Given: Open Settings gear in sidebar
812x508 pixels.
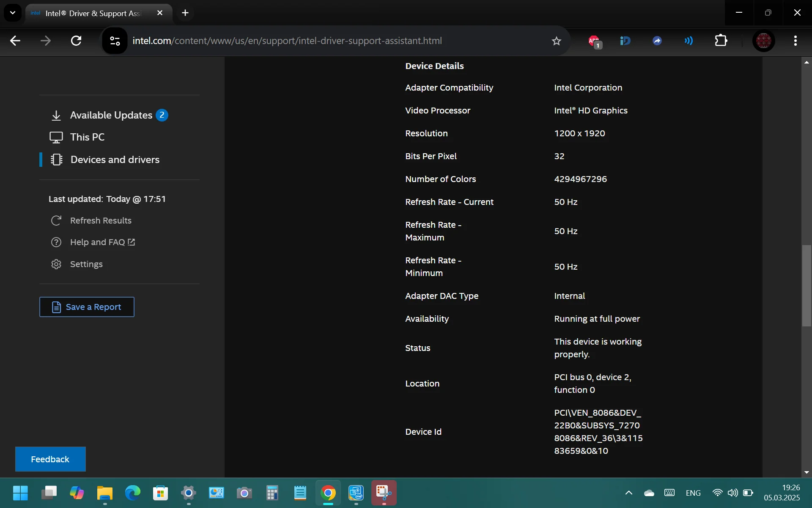Looking at the screenshot, I should coord(56,264).
